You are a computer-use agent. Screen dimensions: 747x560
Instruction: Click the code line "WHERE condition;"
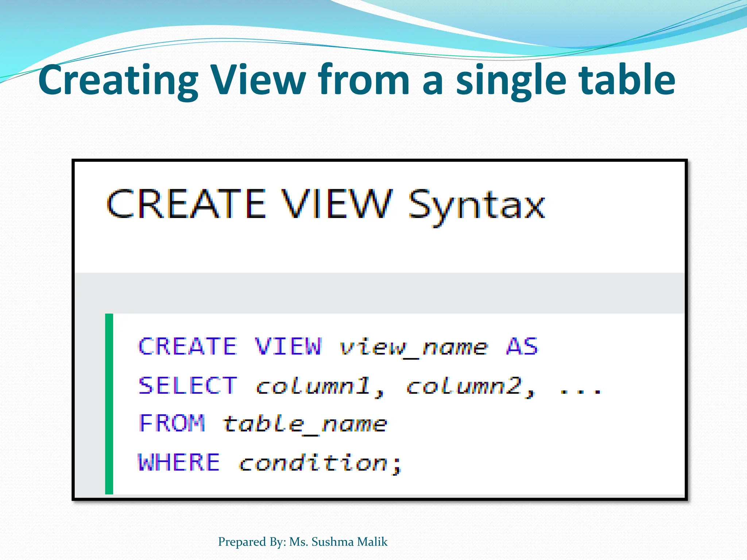tap(270, 463)
